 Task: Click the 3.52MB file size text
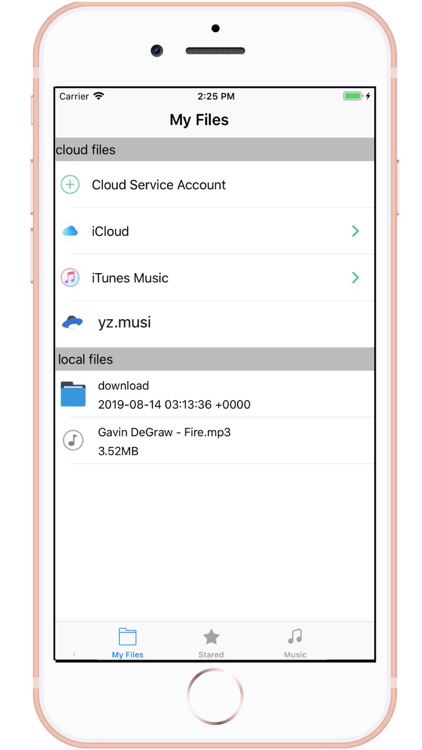point(118,451)
